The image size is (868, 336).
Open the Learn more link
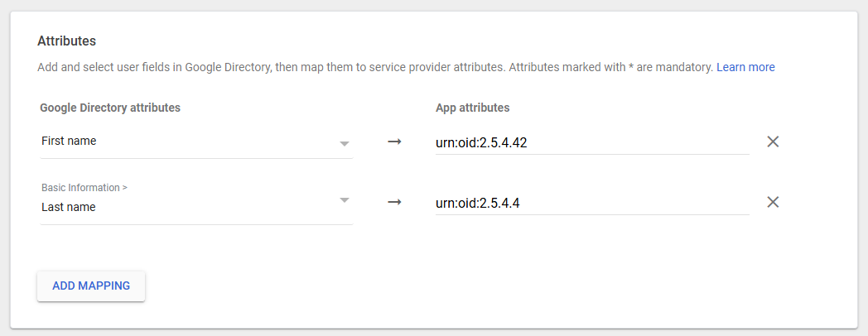(x=745, y=67)
